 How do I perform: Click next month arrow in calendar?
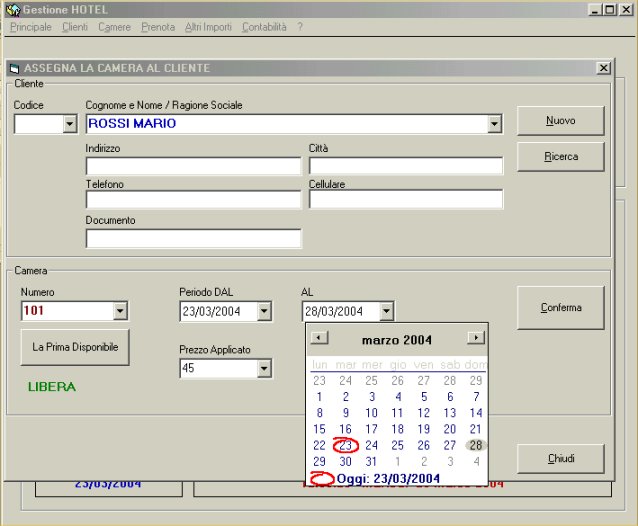tap(476, 339)
